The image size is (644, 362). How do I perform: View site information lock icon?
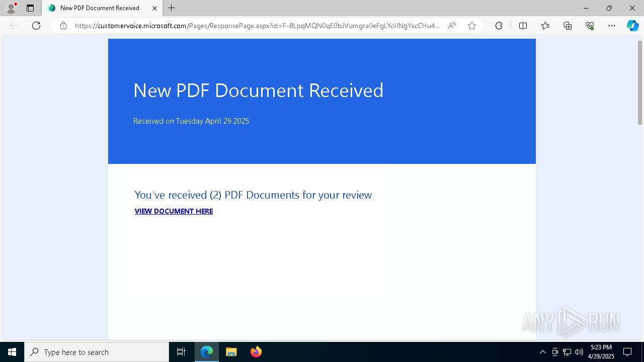coord(63,26)
